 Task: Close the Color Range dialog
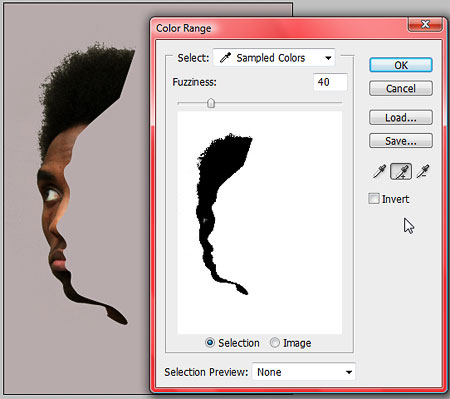tap(425, 24)
